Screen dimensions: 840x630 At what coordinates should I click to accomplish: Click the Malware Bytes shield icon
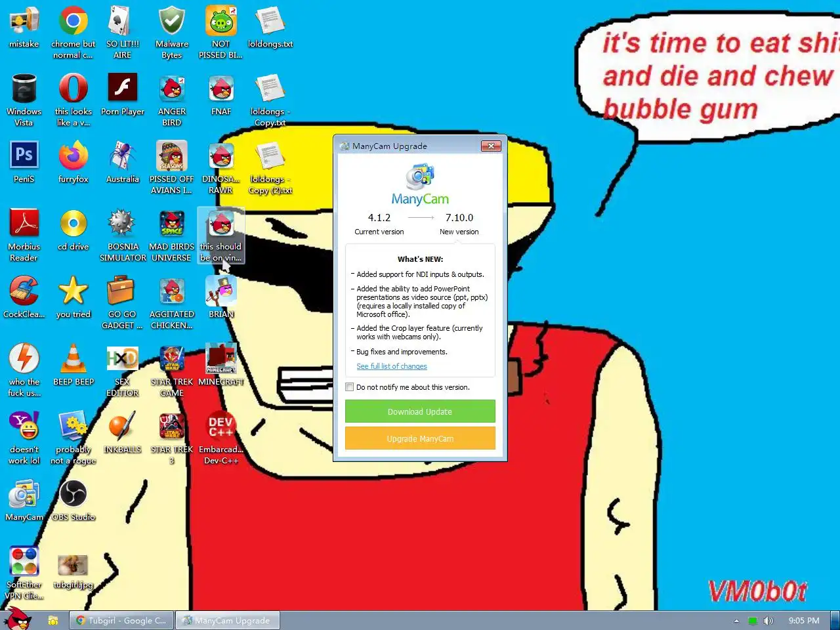[172, 22]
